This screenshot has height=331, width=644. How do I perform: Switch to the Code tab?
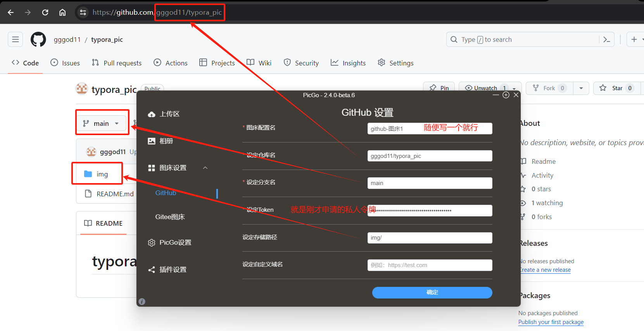(25, 63)
